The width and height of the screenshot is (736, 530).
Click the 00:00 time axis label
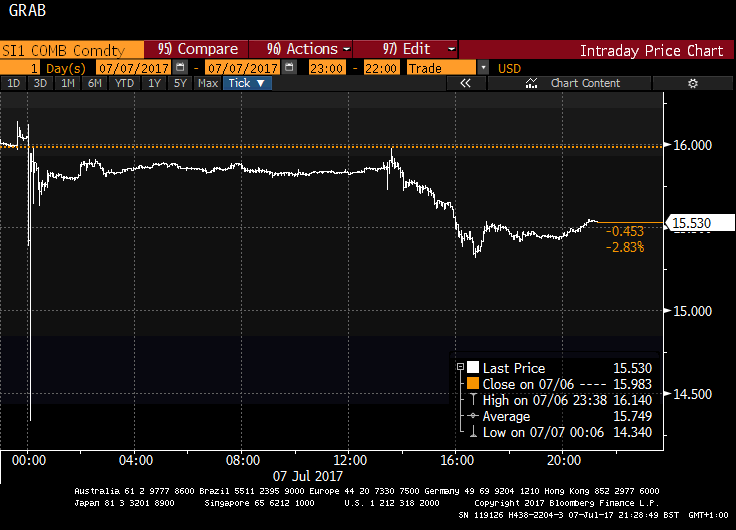[x=29, y=460]
